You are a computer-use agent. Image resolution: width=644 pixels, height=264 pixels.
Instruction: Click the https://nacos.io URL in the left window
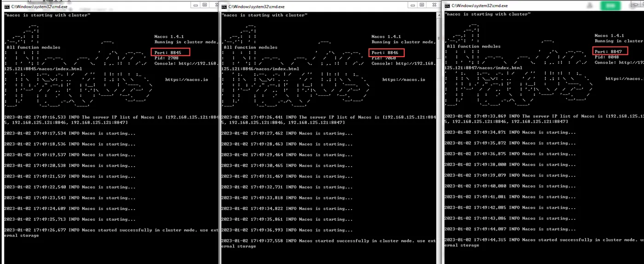click(x=186, y=80)
